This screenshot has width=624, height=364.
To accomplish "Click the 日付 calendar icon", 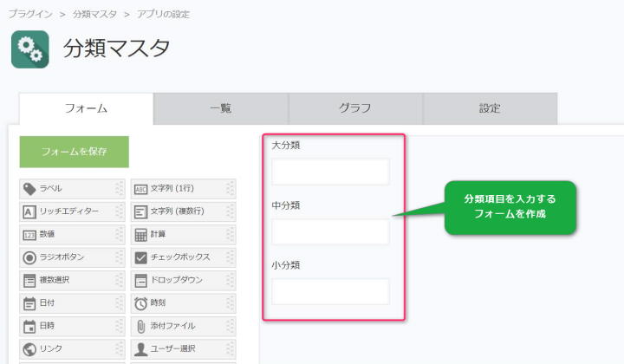I will [29, 303].
